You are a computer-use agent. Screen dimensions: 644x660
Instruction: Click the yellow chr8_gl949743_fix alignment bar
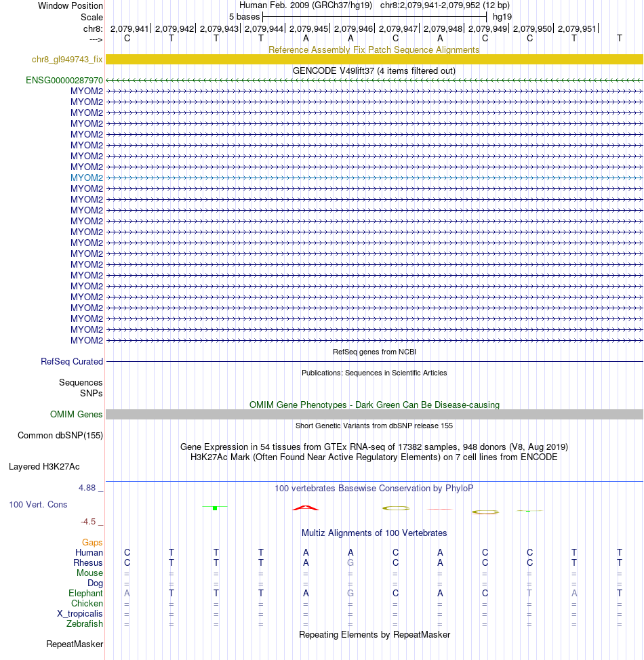[374, 60]
